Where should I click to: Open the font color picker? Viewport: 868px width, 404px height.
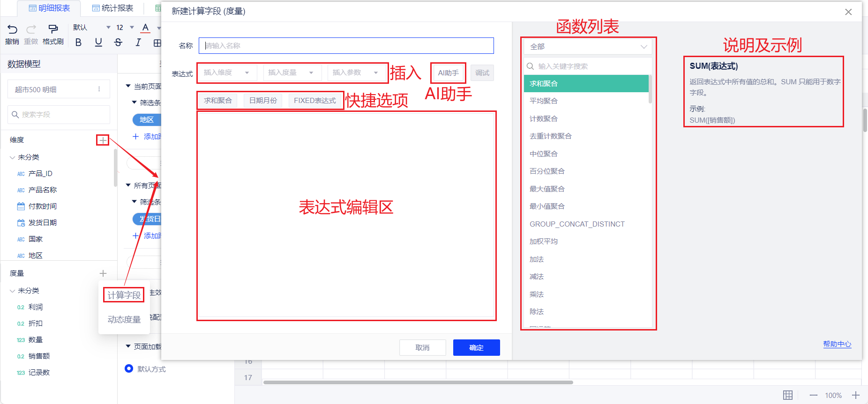[x=146, y=28]
